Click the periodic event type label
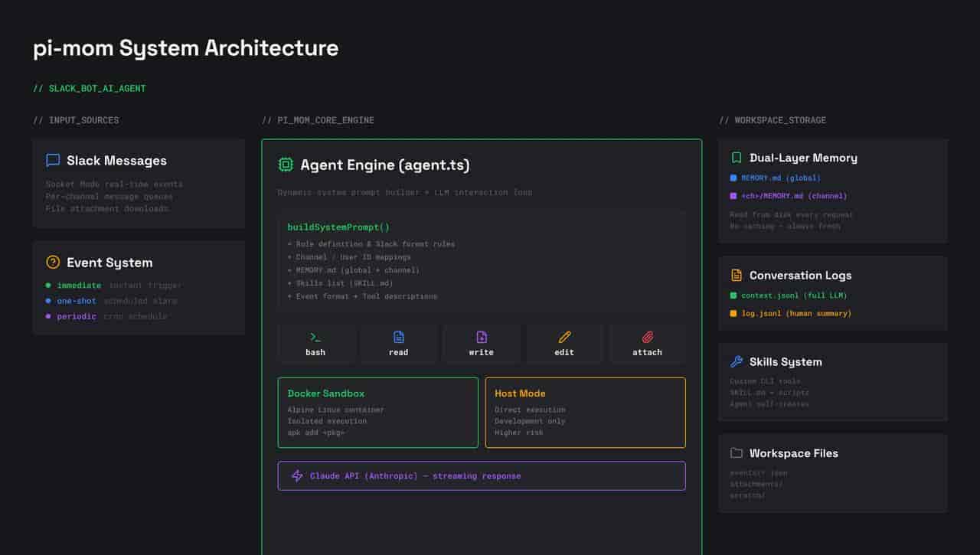This screenshot has width=980, height=555. pyautogui.click(x=77, y=316)
